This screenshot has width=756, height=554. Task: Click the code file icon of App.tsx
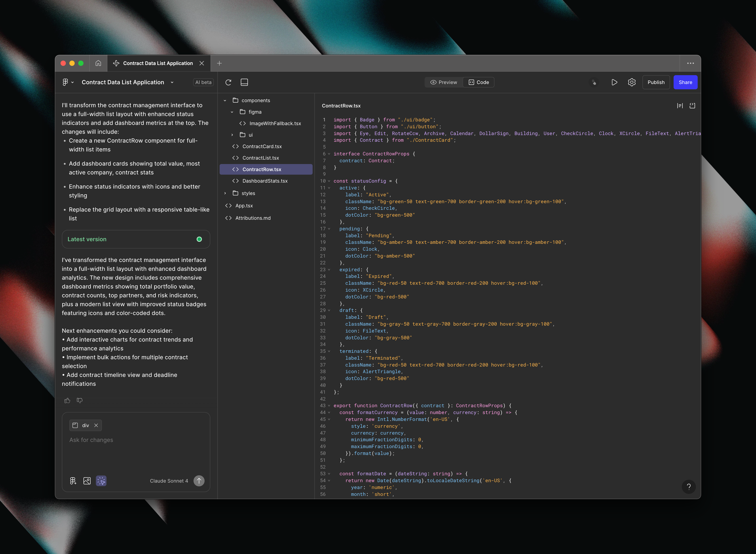(x=228, y=206)
